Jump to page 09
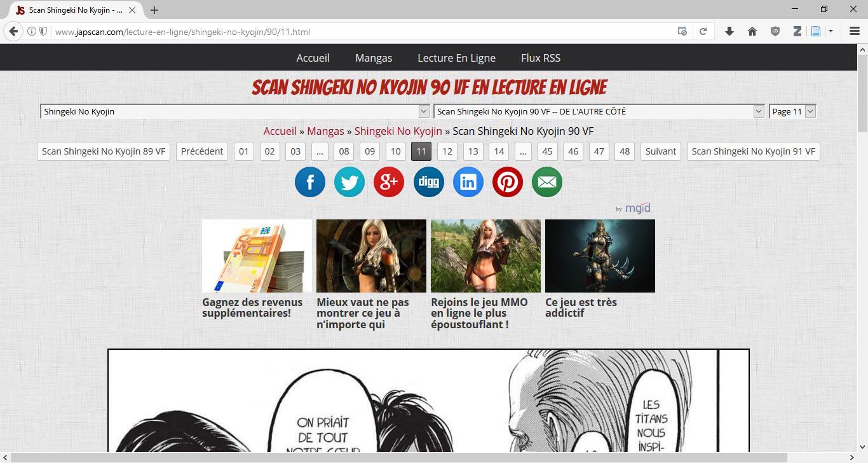 tap(370, 151)
